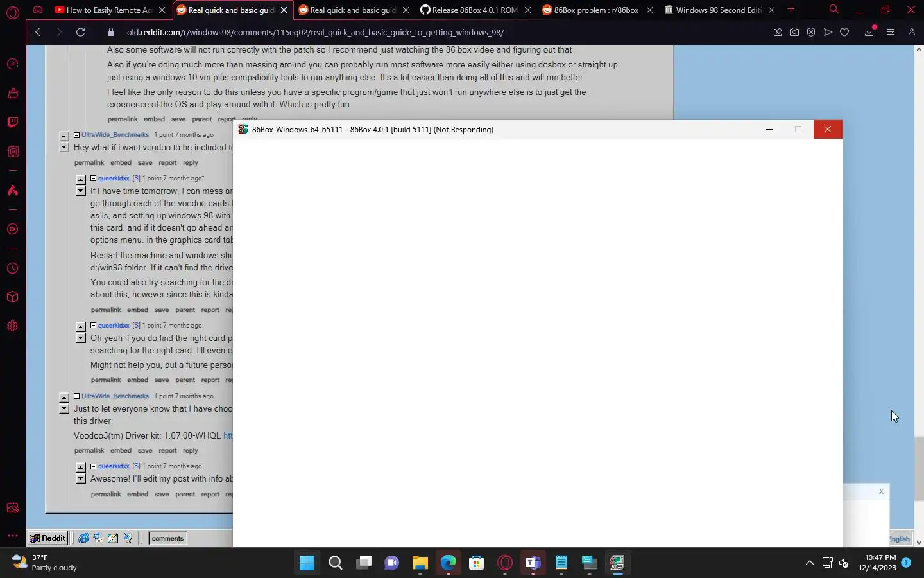The width and height of the screenshot is (924, 578).
Task: Click 'parent' under the 'Which is pretty fun' comment
Action: pyautogui.click(x=201, y=119)
